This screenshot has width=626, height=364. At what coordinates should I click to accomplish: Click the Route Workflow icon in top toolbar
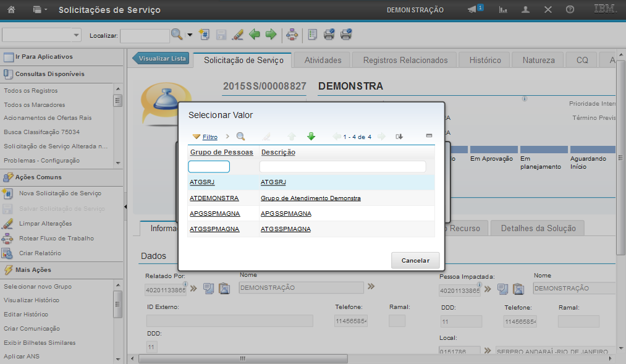click(x=292, y=35)
